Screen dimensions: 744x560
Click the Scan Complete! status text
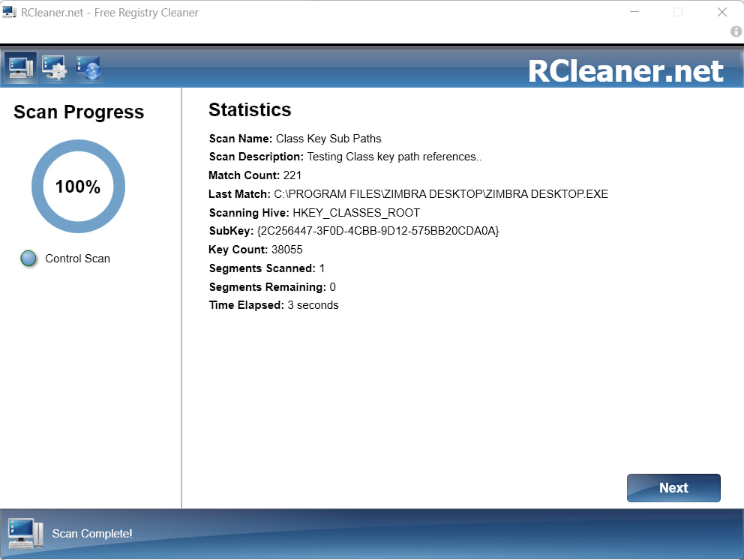pyautogui.click(x=92, y=534)
